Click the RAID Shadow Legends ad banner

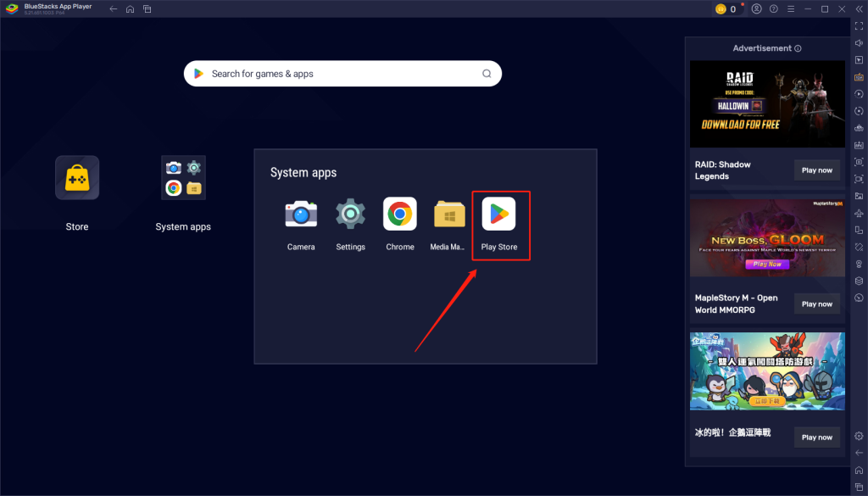(x=767, y=104)
